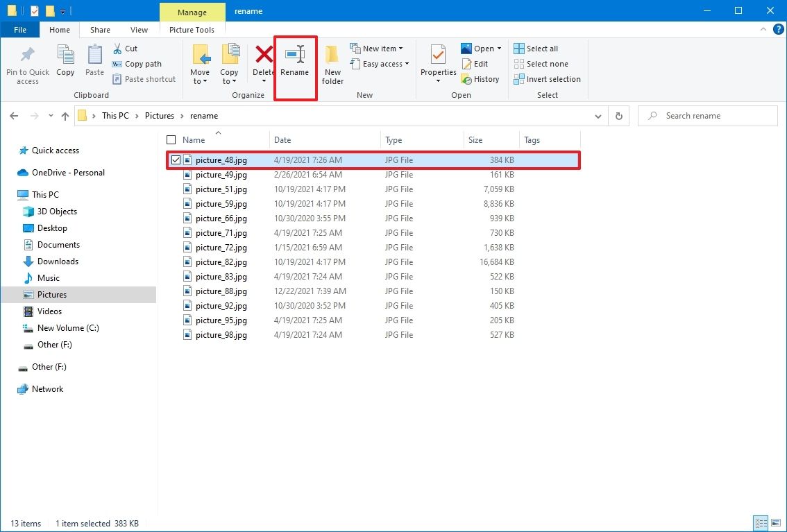The image size is (787, 532).
Task: Click the Copy icon in the Clipboard group
Action: click(65, 61)
